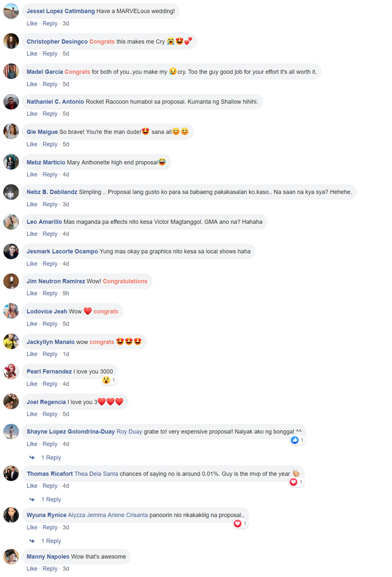This screenshot has width=392, height=577.
Task: Visit Mebz Marticio's profile name link
Action: click(x=46, y=163)
